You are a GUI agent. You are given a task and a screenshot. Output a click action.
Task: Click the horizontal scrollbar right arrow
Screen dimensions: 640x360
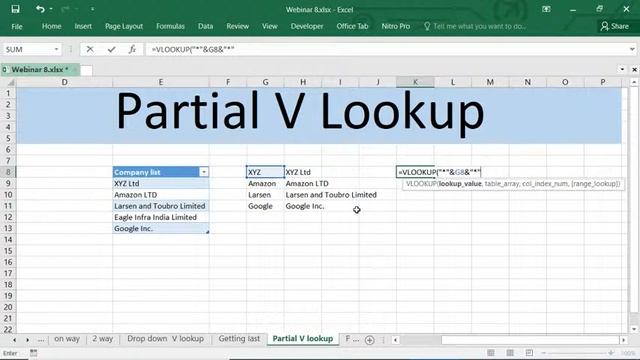point(623,340)
